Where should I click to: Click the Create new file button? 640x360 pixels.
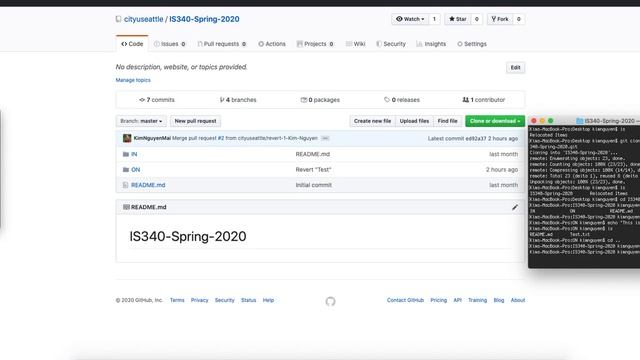click(372, 121)
